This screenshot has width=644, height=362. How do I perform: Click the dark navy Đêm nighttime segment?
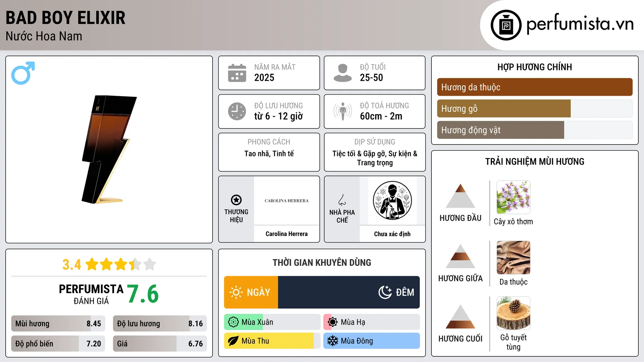coord(349,292)
